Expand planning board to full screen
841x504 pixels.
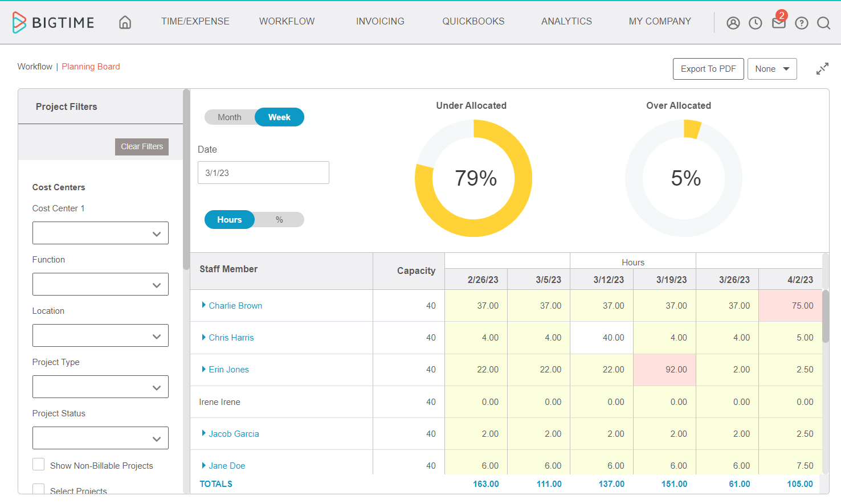(x=822, y=69)
